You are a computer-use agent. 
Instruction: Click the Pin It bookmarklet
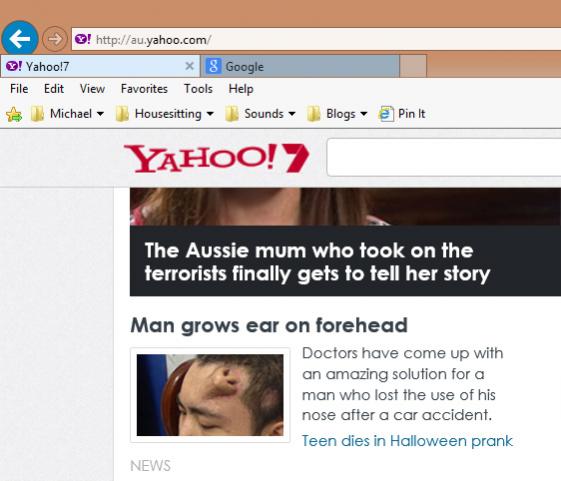point(402,114)
